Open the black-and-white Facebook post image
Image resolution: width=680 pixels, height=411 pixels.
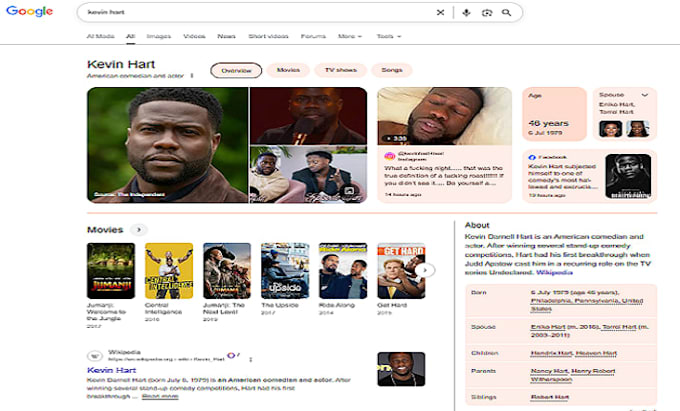point(628,176)
